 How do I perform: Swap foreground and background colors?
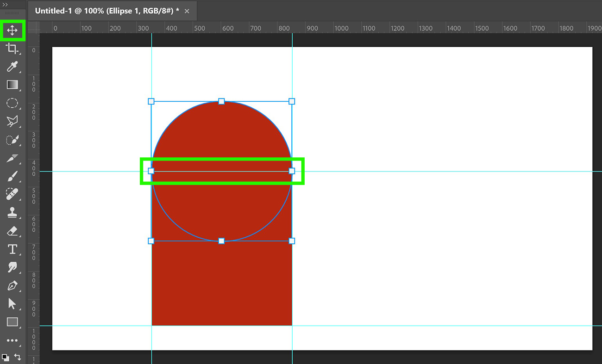[19, 357]
